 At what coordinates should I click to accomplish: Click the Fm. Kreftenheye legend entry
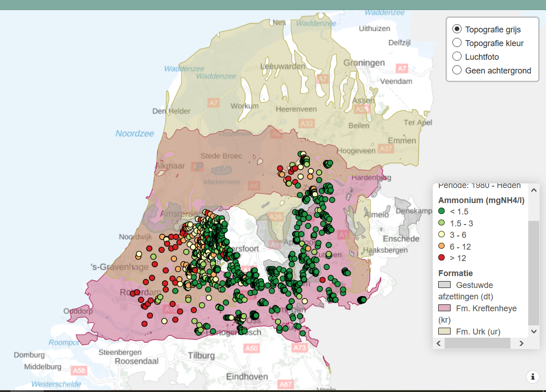[x=486, y=308]
